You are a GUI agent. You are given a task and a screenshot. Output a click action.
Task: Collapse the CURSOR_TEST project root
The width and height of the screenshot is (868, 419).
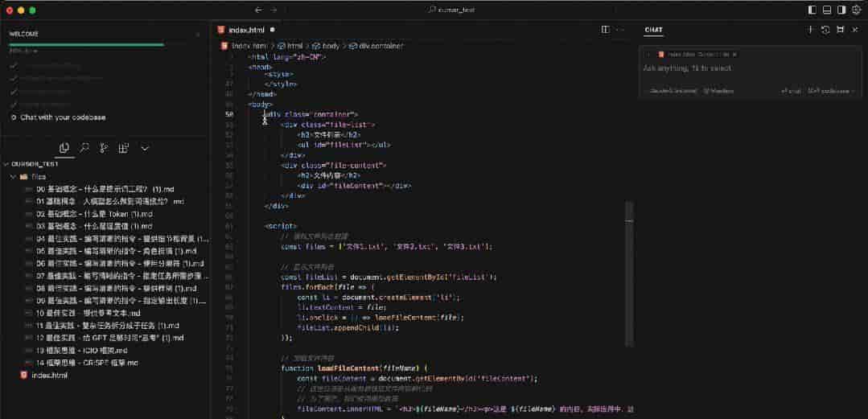point(6,163)
